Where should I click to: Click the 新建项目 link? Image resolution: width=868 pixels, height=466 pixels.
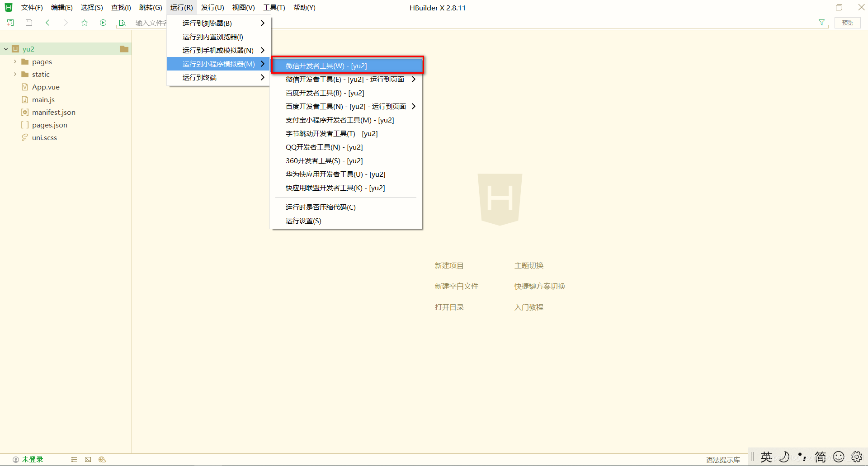coord(449,265)
